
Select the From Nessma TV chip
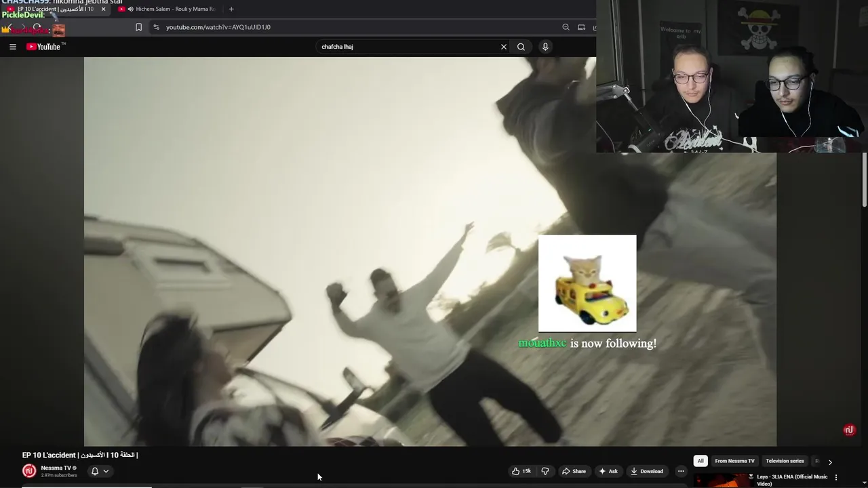(734, 461)
